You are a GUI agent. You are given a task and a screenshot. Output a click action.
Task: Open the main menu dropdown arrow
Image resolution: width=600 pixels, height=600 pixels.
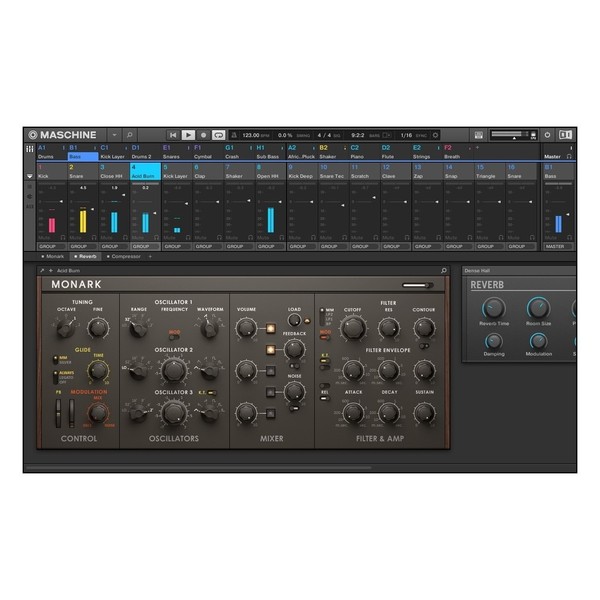[114, 135]
